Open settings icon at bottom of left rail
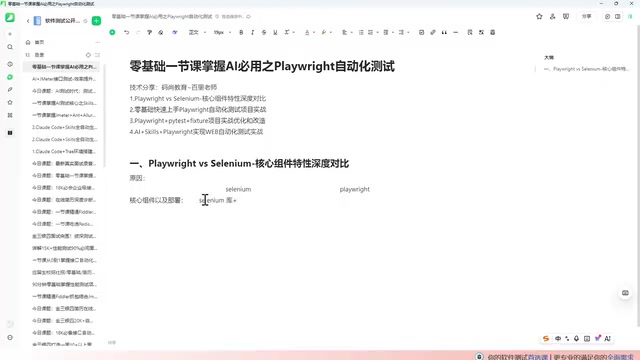640x360 pixels. 10,338
